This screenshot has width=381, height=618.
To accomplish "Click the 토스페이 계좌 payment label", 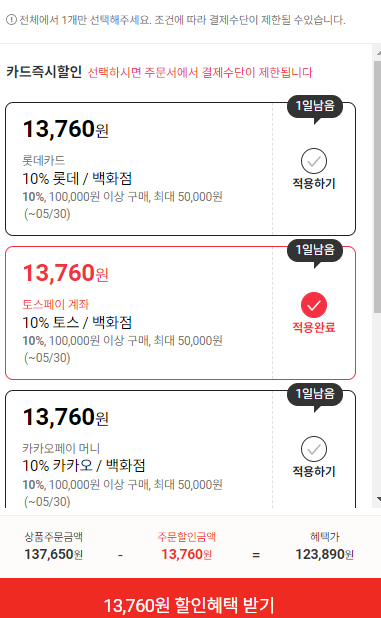I will [x=56, y=304].
